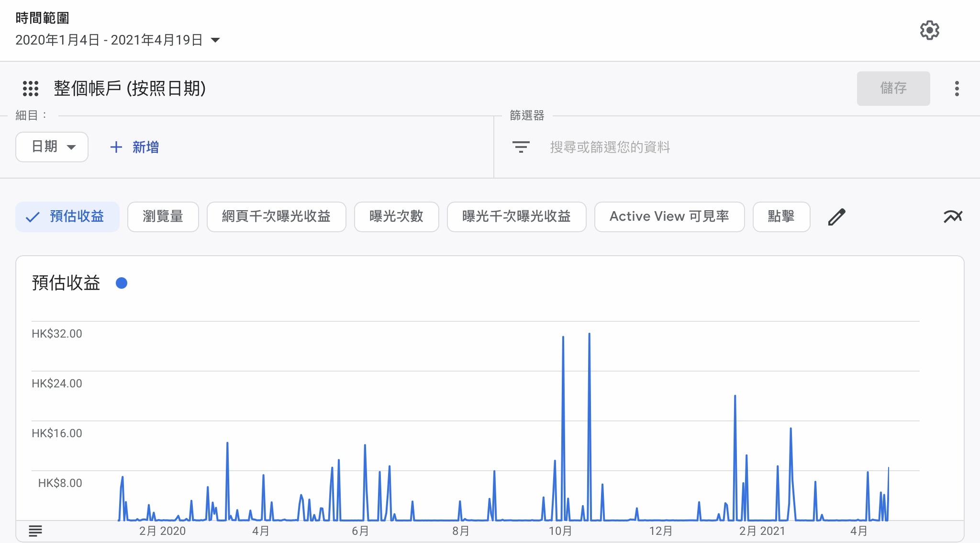This screenshot has width=980, height=543.
Task: Enable the 曝光次數 metric chip
Action: coord(396,217)
